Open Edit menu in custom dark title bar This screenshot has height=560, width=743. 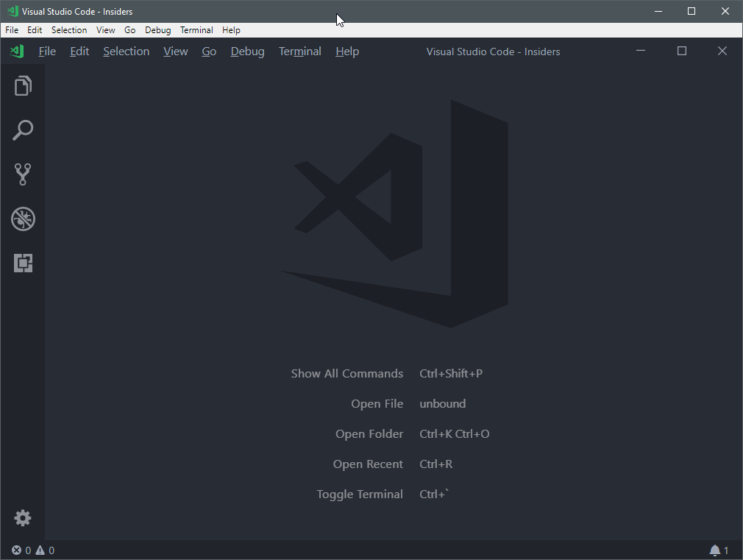(79, 52)
